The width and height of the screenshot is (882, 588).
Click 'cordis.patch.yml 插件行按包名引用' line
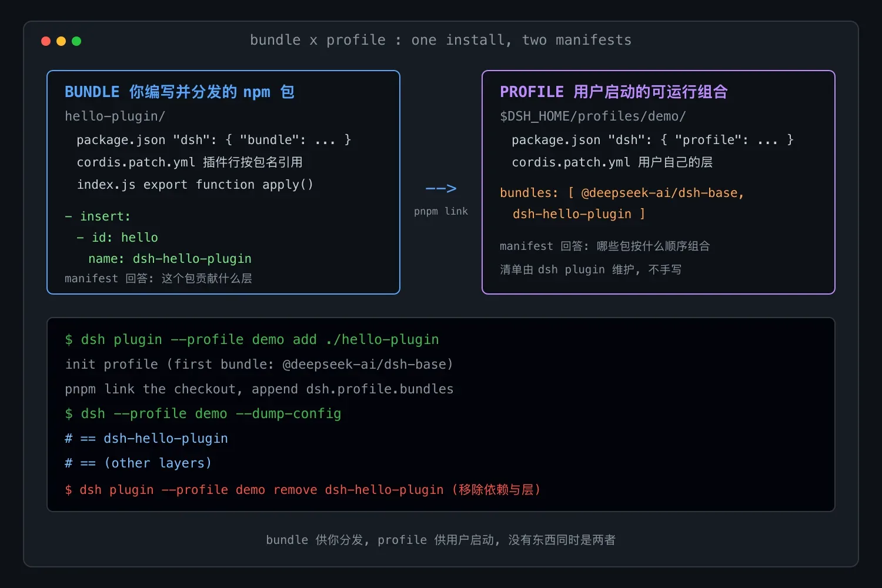[189, 162]
